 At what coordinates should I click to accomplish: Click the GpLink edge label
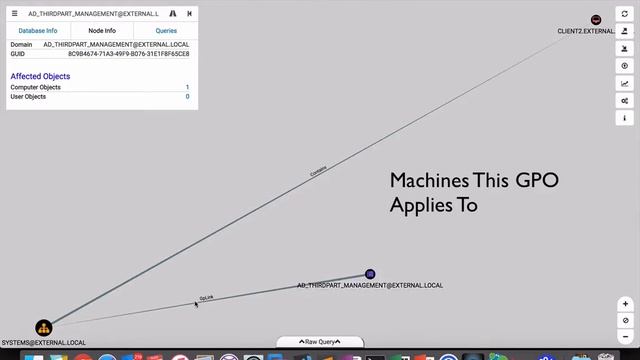207,298
